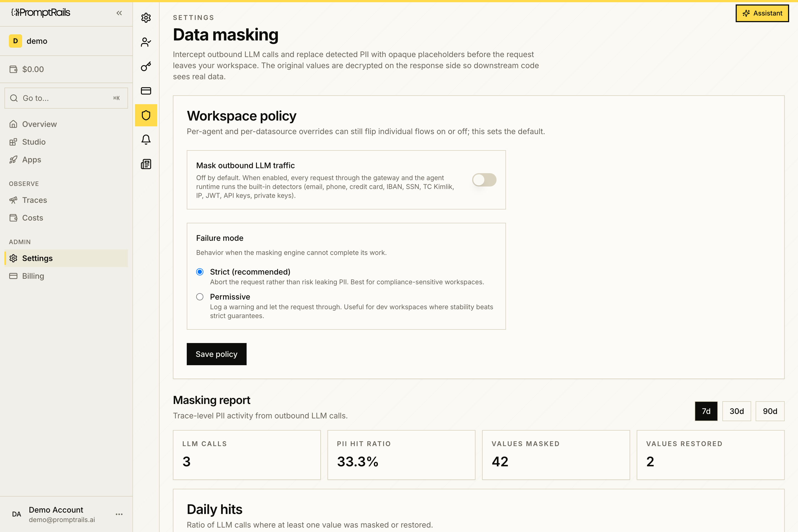Click the Overview home icon
The image size is (798, 532).
pos(13,124)
